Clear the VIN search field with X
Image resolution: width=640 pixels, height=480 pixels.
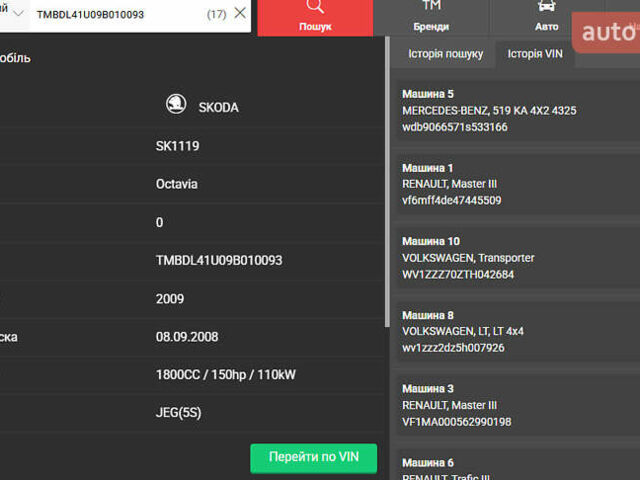(239, 14)
